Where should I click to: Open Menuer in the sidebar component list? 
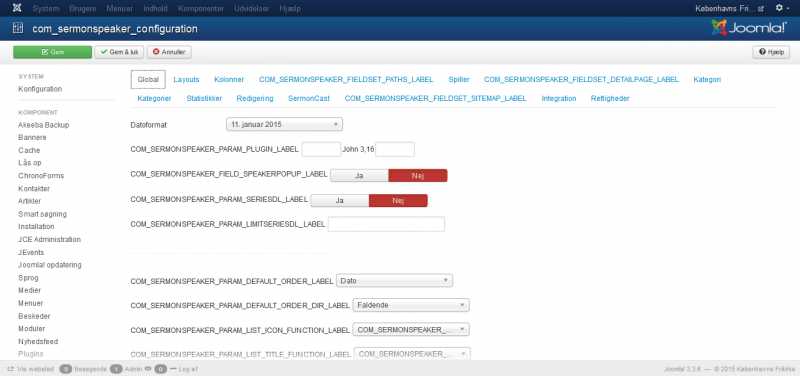pyautogui.click(x=31, y=303)
